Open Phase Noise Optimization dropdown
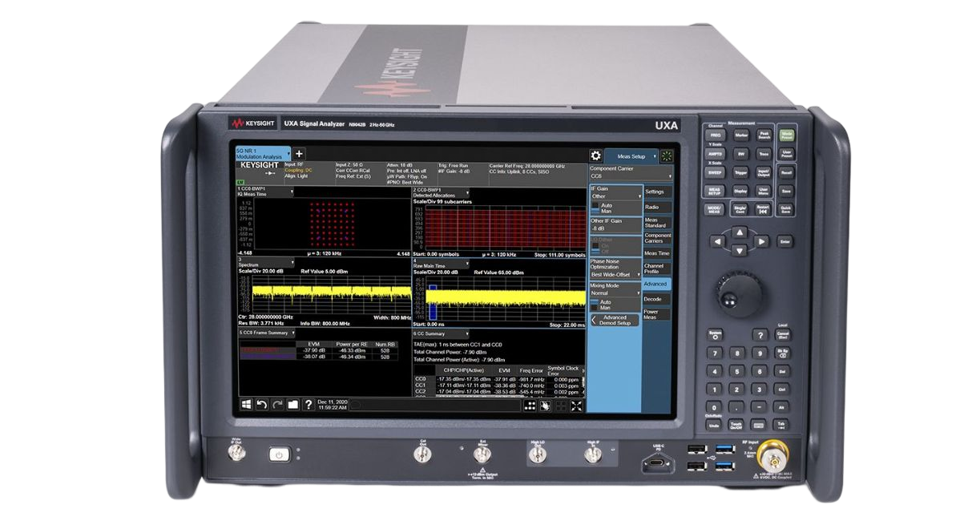Screen dimensions: 980x529 [x=615, y=274]
